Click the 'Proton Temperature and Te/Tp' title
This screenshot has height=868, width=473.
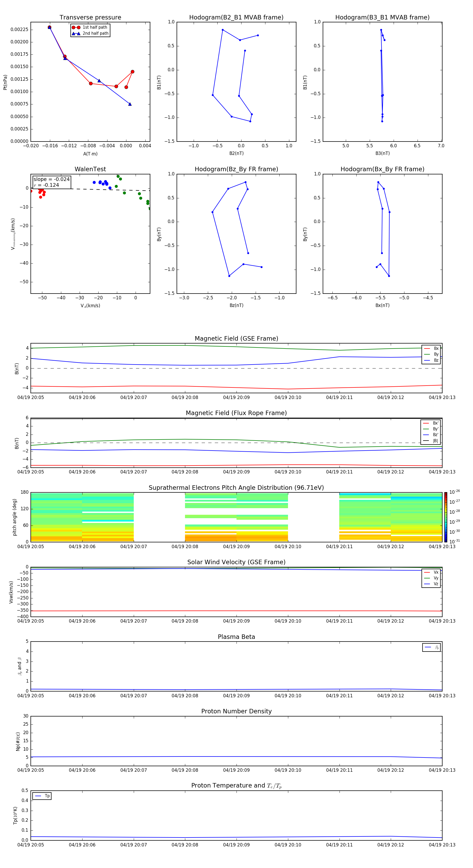[236, 786]
